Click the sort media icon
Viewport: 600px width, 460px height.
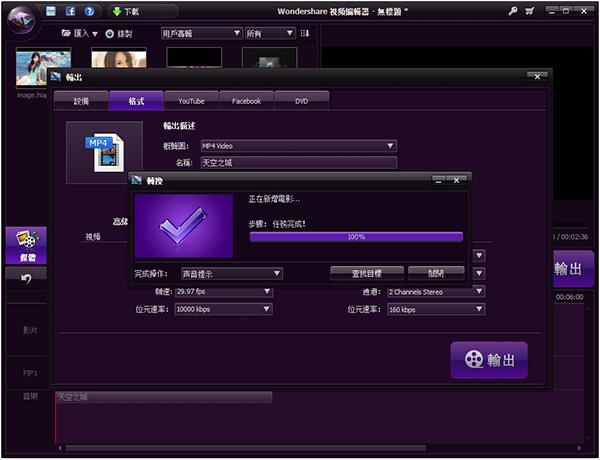point(305,34)
